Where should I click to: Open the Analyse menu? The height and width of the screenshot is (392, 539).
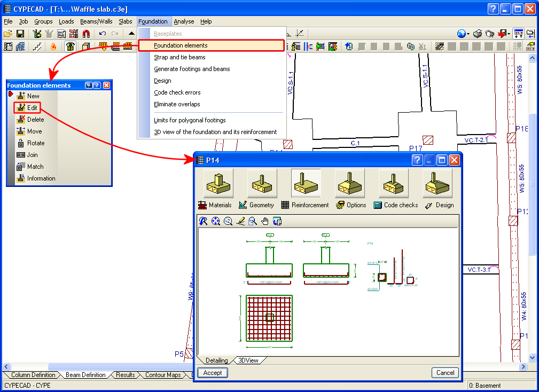click(x=184, y=21)
